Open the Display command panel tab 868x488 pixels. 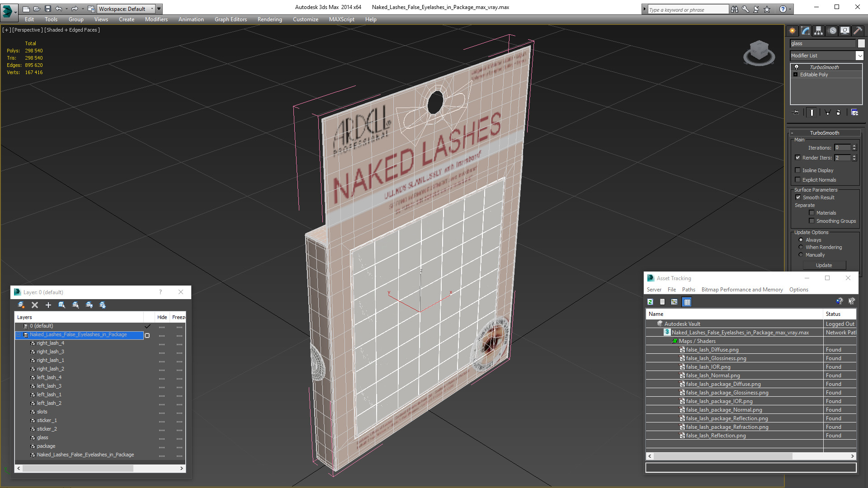(845, 31)
